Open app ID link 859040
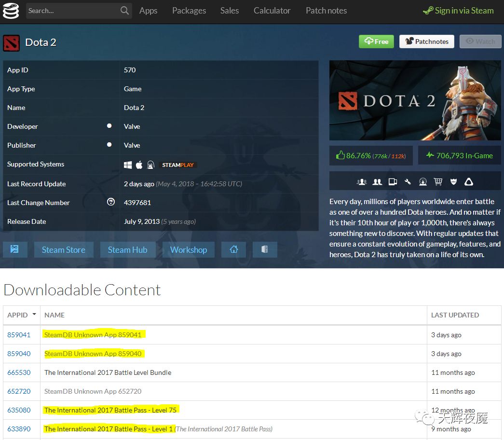The width and height of the screenshot is (504, 440). 19,354
